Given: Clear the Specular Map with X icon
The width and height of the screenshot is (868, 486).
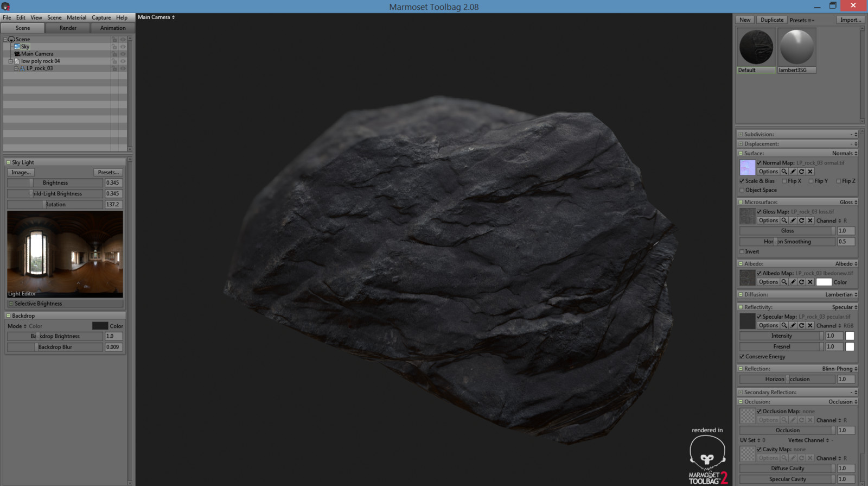Looking at the screenshot, I should point(810,325).
